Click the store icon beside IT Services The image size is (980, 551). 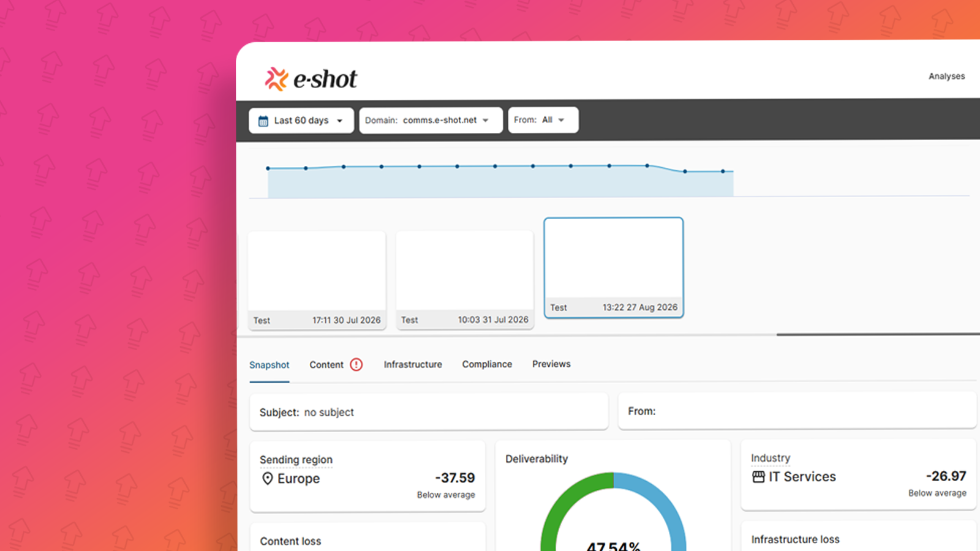pyautogui.click(x=758, y=476)
